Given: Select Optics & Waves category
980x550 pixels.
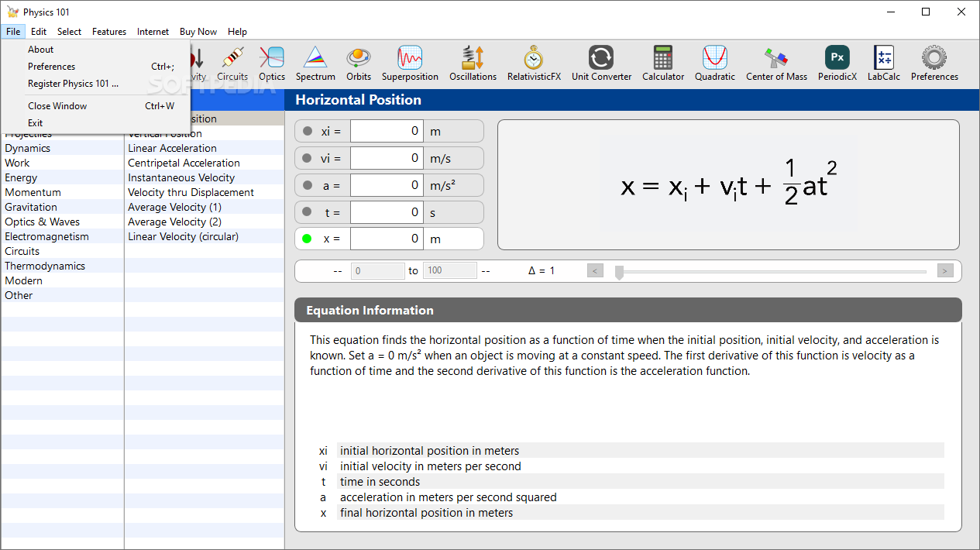Looking at the screenshot, I should [x=62, y=222].
